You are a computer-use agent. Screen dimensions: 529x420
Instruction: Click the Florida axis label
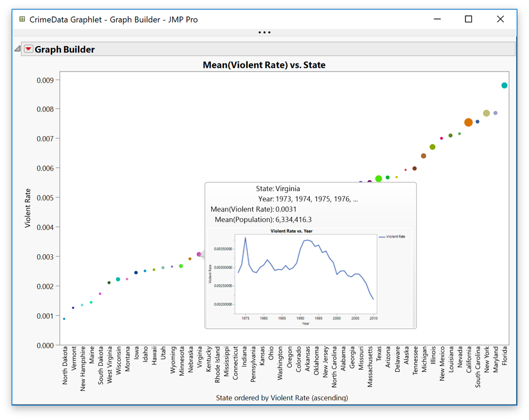504,356
